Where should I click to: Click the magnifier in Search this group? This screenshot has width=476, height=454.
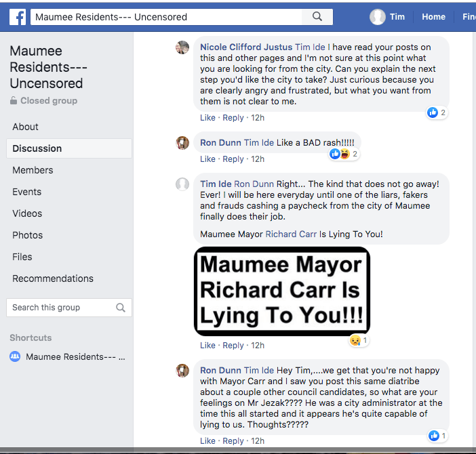[x=121, y=308]
